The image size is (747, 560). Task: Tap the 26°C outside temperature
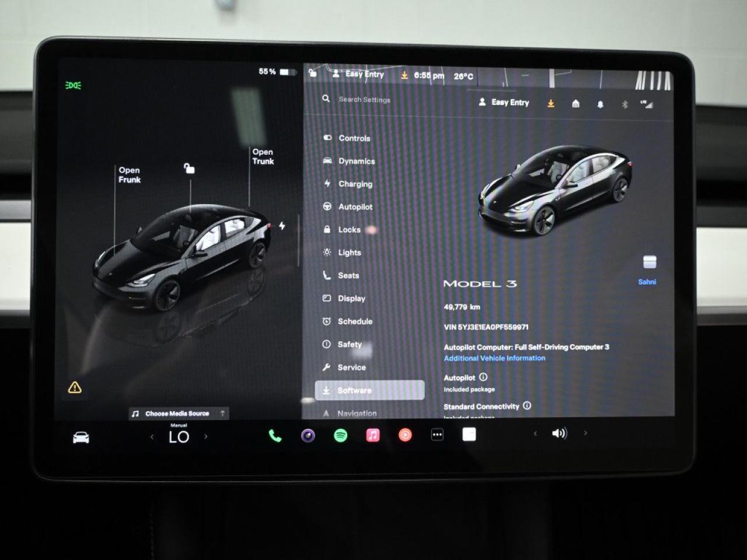pos(463,76)
